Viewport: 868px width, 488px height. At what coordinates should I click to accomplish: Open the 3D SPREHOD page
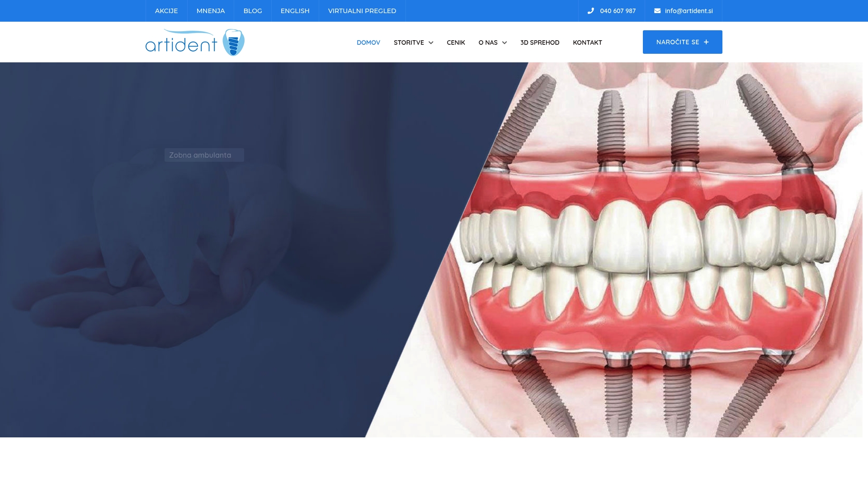pos(540,42)
